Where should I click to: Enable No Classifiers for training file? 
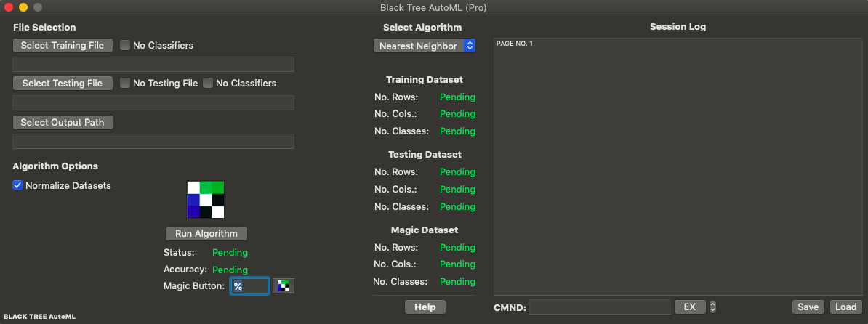(x=125, y=45)
